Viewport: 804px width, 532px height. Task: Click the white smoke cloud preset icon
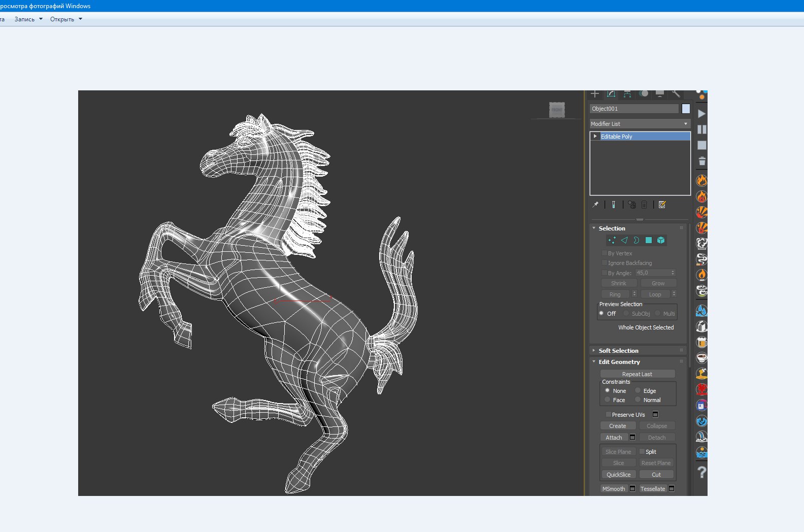tap(701, 244)
